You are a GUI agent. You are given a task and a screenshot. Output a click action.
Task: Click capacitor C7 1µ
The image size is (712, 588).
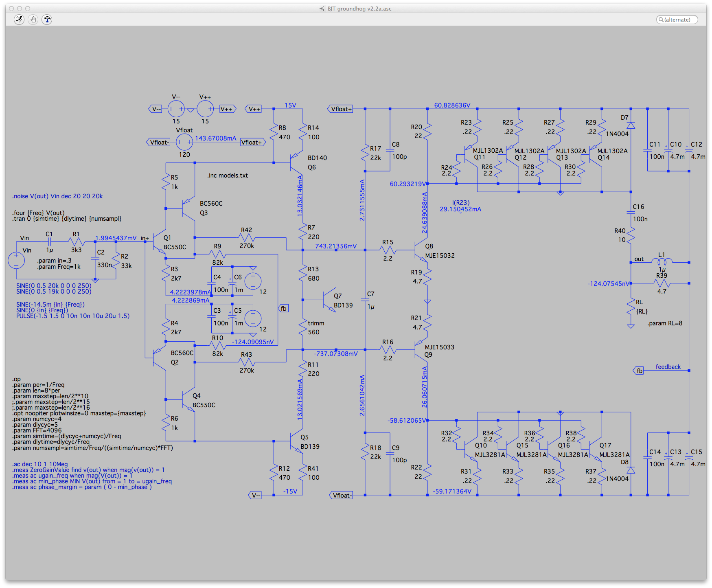365,300
